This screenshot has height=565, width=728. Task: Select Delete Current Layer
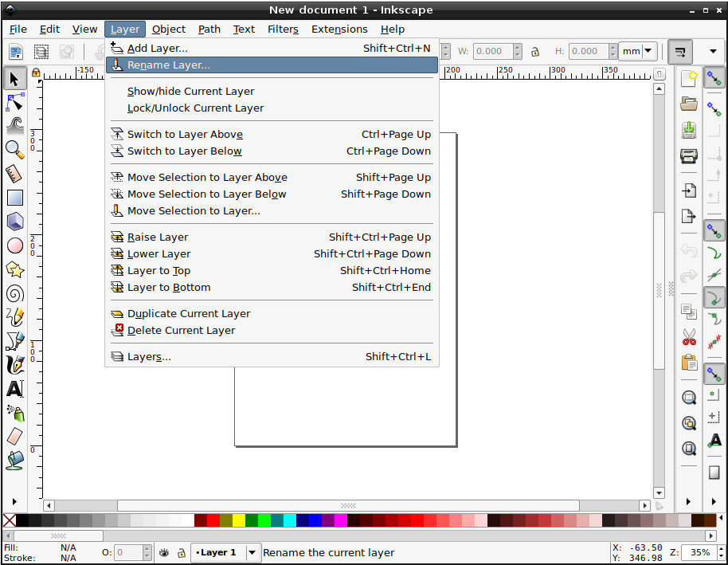pyautogui.click(x=272, y=331)
